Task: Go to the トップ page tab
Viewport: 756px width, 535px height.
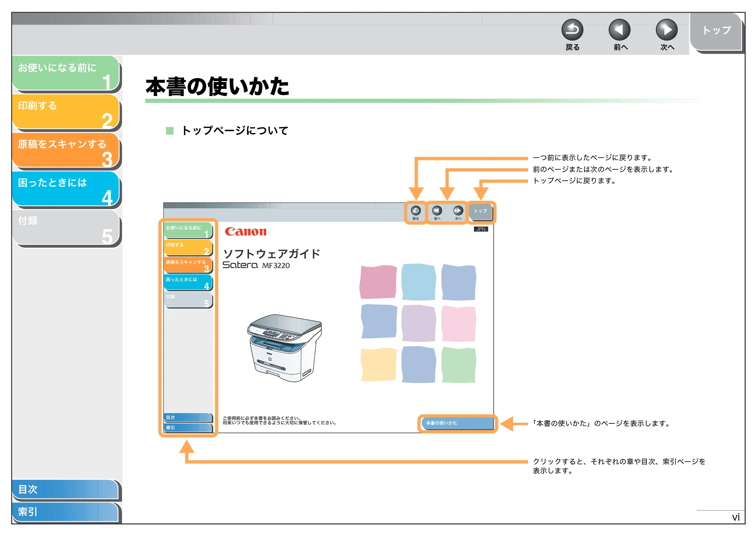Action: point(716,31)
